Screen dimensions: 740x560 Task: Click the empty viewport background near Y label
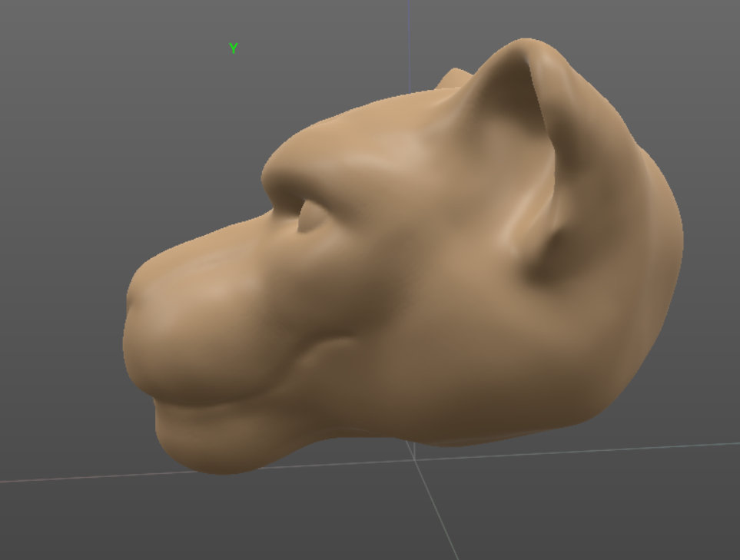(x=154, y=77)
